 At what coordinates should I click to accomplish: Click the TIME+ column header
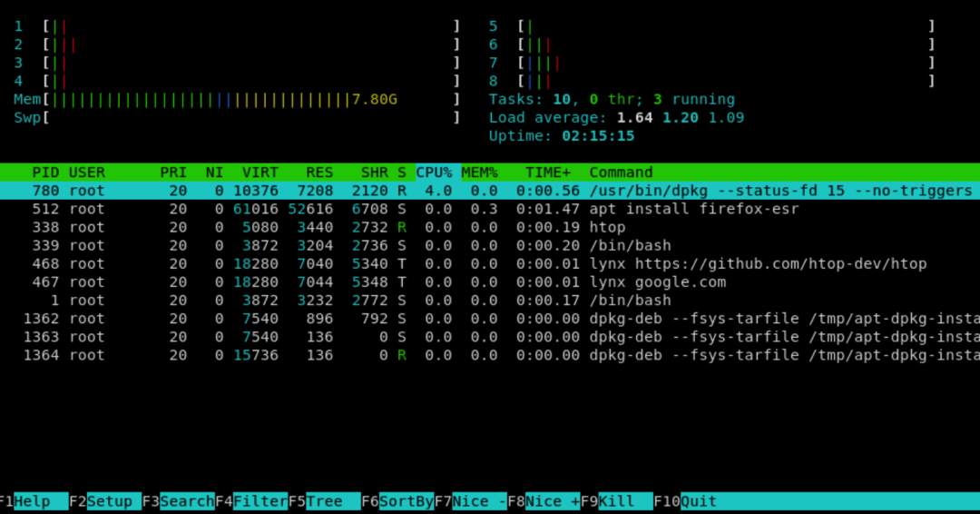pos(547,173)
